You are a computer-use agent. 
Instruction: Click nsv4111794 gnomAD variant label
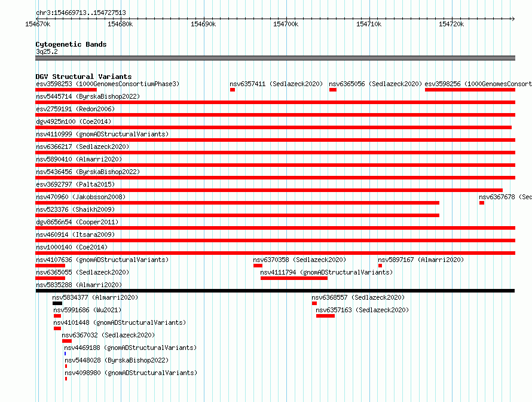[326, 272]
